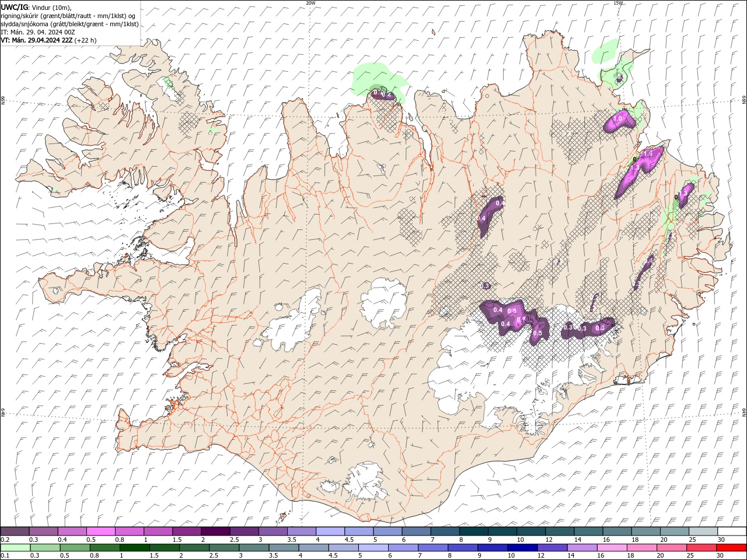Select the 'rigning/skúrir' legend description line
Image resolution: width=747 pixels, height=560 pixels.
[x=68, y=16]
